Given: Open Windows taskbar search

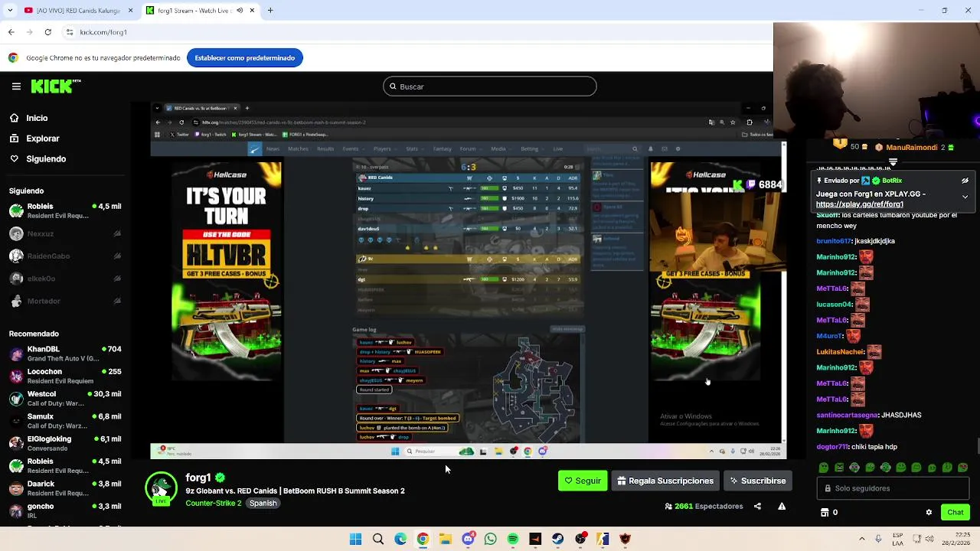Looking at the screenshot, I should (x=378, y=540).
